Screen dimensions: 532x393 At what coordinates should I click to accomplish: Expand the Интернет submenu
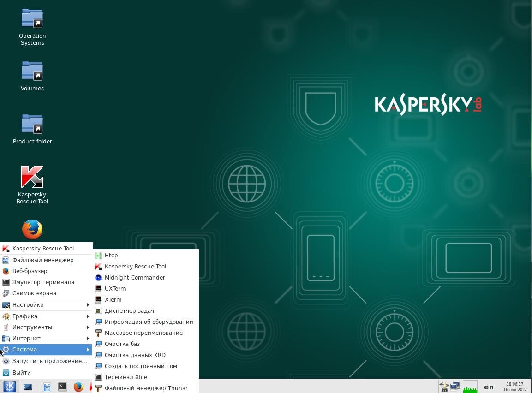point(46,339)
